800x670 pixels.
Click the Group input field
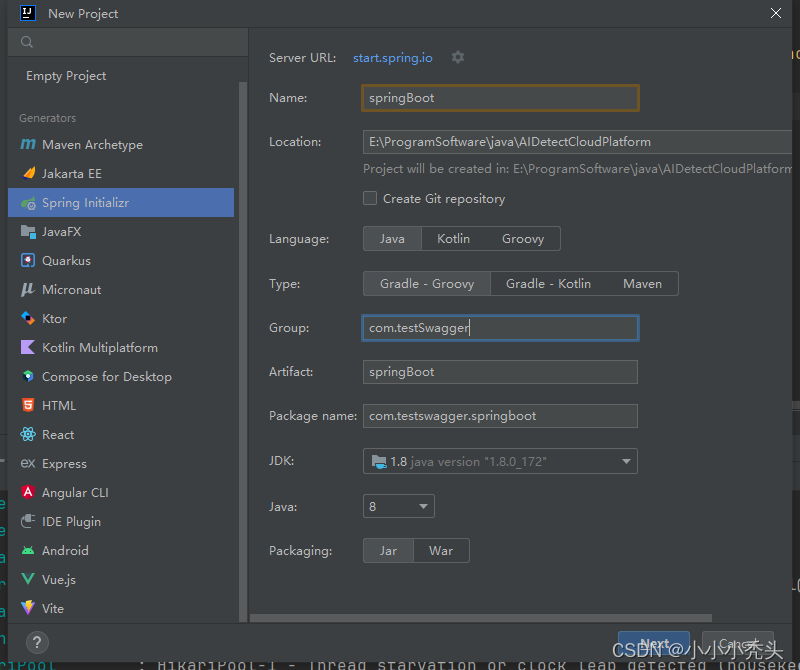[500, 327]
